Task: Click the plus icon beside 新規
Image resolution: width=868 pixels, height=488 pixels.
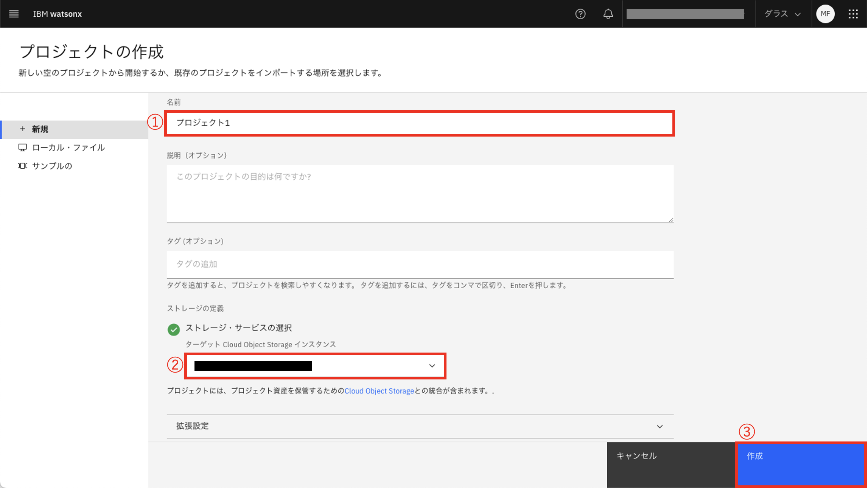Action: 22,129
